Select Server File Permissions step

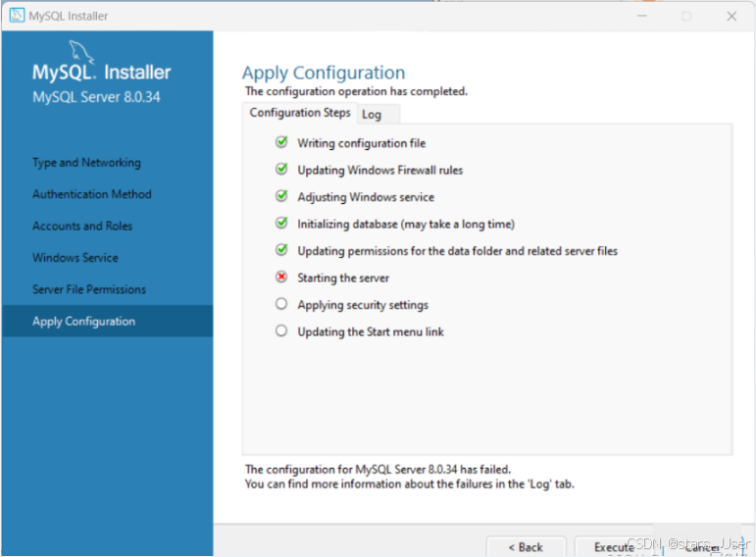pyautogui.click(x=89, y=289)
